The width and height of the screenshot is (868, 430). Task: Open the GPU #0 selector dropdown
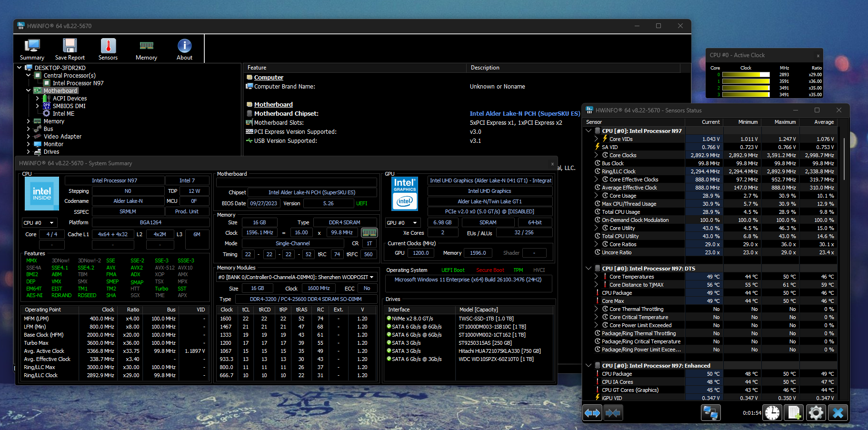[403, 222]
